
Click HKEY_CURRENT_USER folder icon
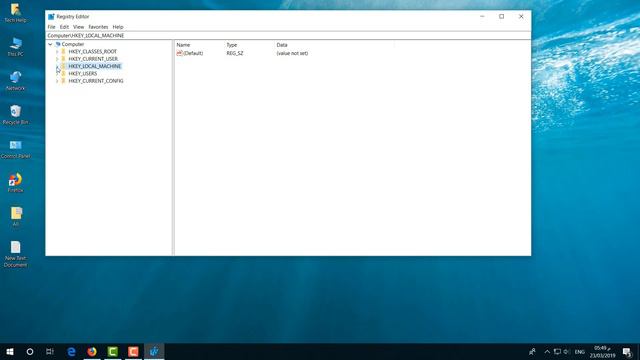tap(63, 59)
